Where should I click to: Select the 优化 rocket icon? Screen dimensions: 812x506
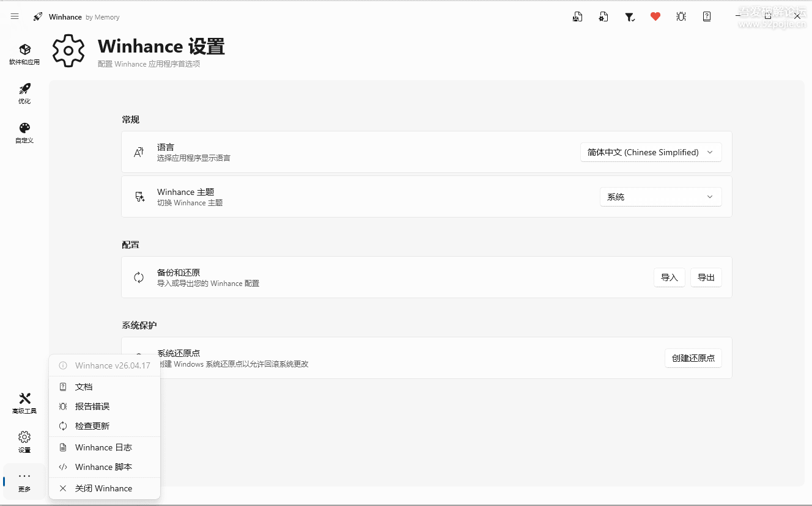pyautogui.click(x=24, y=93)
